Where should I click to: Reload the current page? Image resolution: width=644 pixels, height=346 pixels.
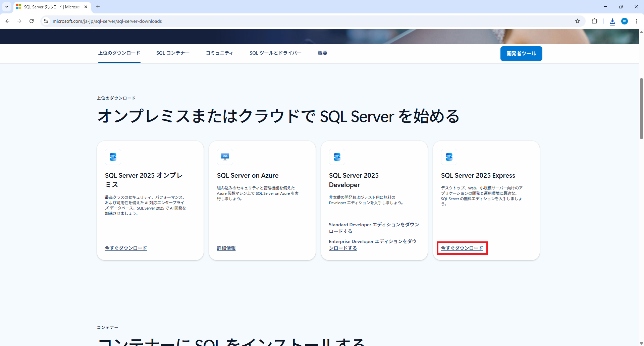coord(31,21)
